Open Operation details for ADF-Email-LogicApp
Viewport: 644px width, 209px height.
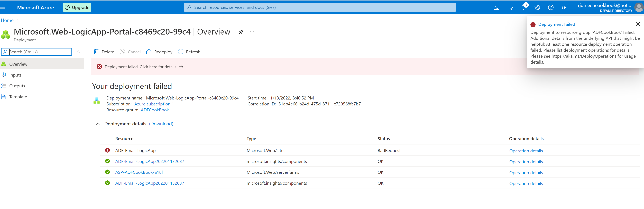[x=526, y=151]
